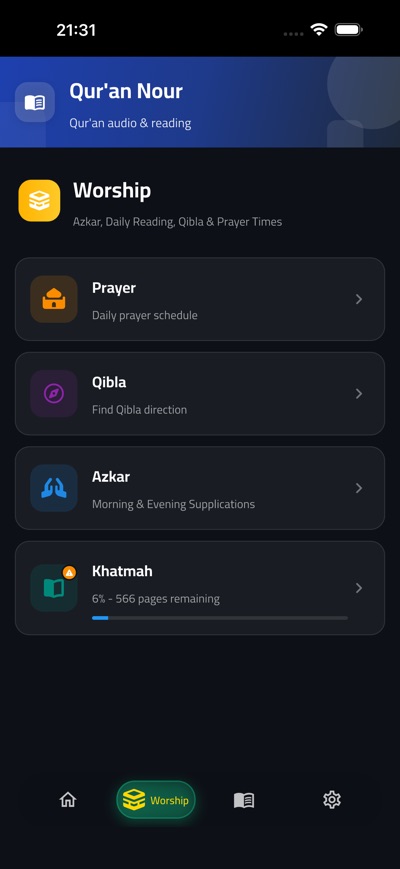The image size is (400, 869).
Task: Click the Khatmah progress bar
Action: [x=220, y=617]
